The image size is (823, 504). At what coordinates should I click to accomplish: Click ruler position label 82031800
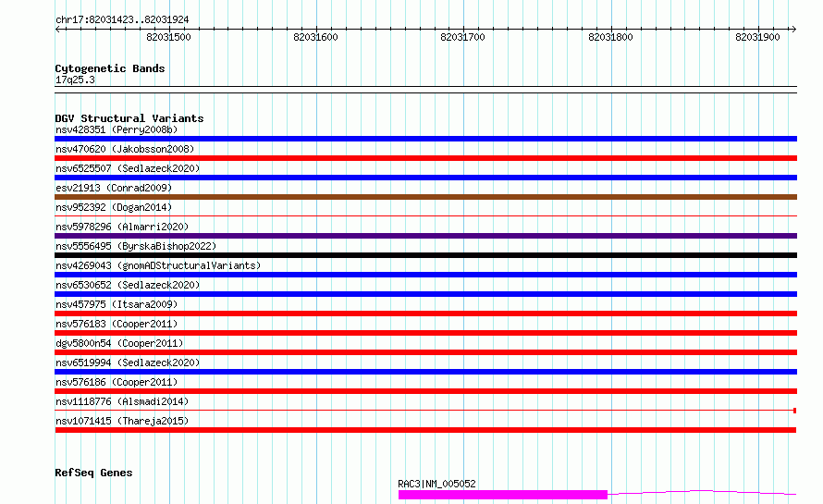610,37
